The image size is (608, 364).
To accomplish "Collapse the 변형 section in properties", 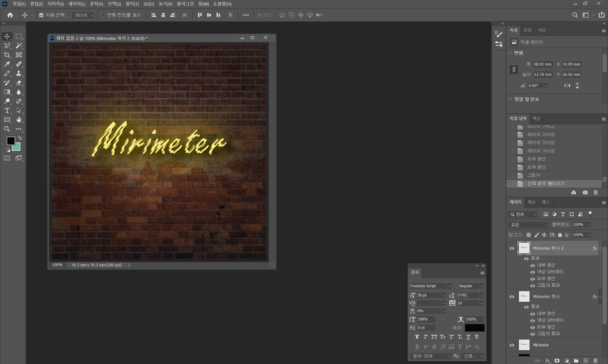I will click(510, 53).
